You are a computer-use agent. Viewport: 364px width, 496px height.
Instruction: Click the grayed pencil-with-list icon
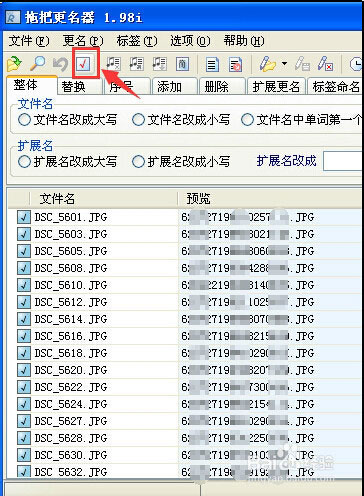(x=302, y=64)
